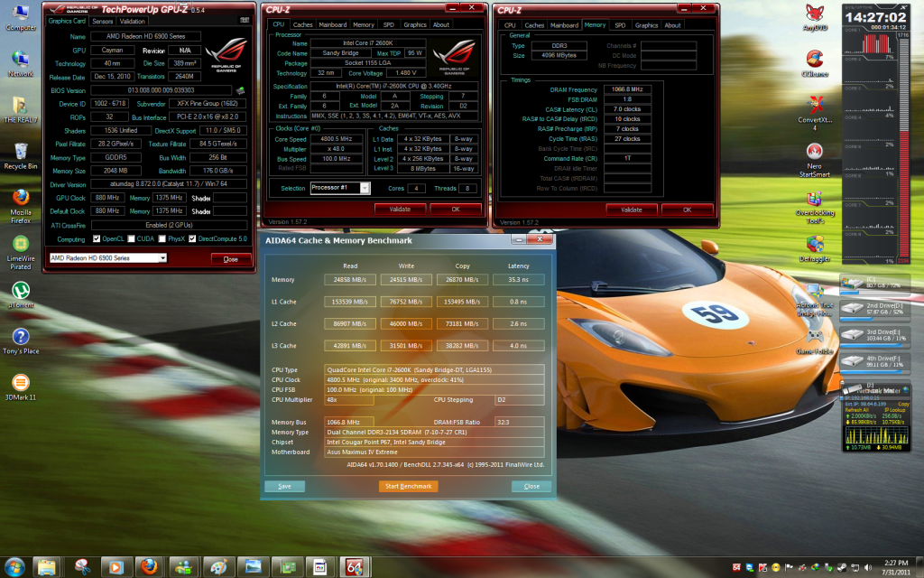
Task: Click the Show Desktop strip on the taskbar
Action: (920, 567)
